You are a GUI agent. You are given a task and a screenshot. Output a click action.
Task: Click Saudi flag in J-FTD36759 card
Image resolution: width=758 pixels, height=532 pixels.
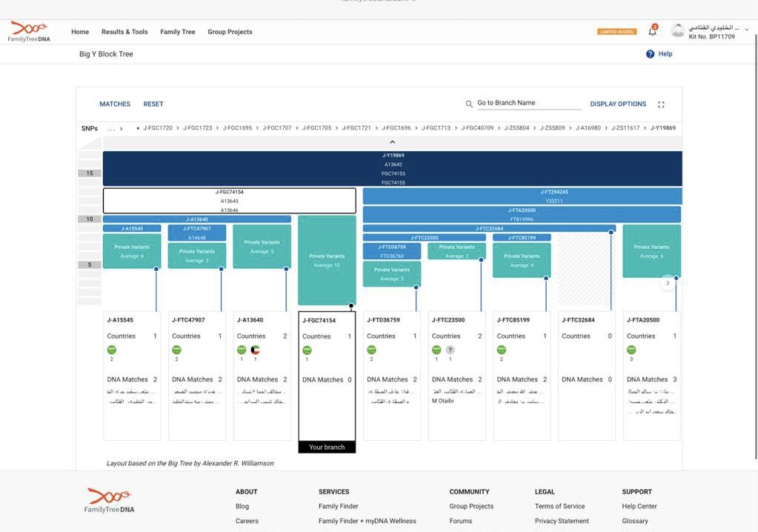371,350
